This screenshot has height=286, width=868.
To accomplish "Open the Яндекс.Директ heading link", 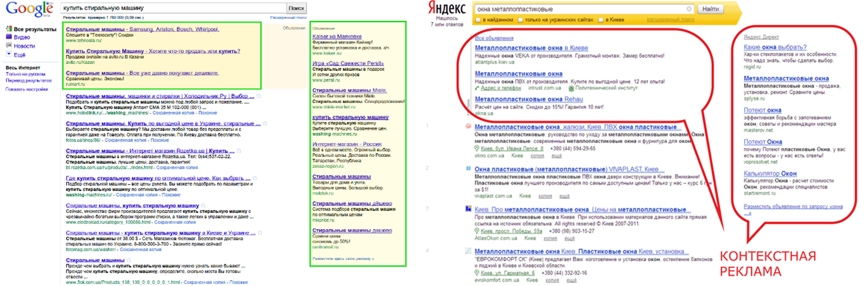I will click(761, 37).
